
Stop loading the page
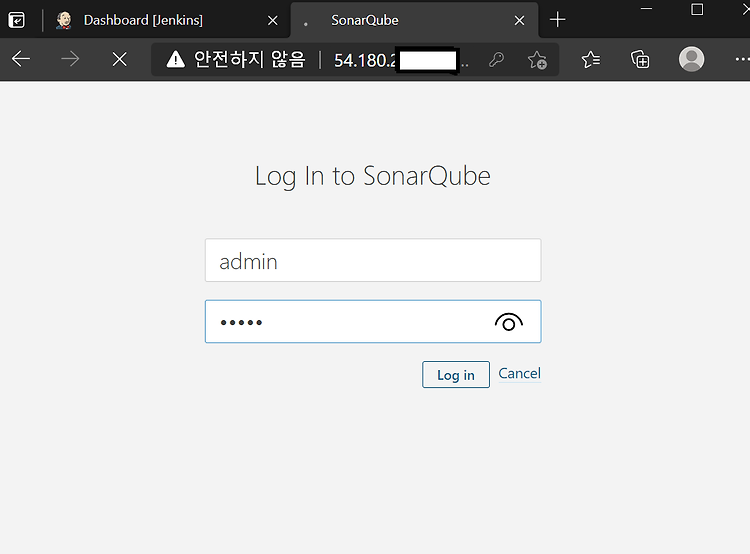click(120, 59)
